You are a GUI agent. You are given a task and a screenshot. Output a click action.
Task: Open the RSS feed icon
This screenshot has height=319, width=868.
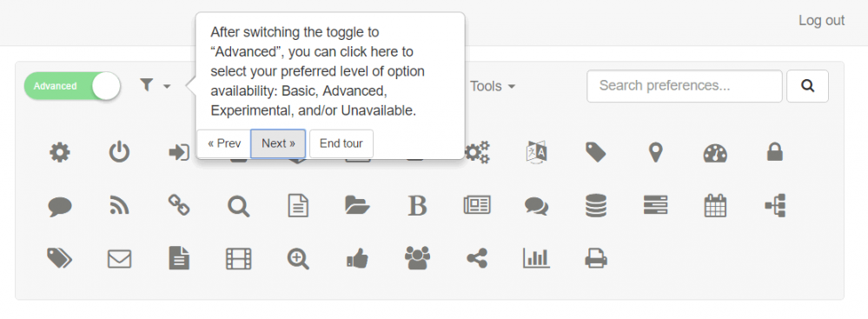point(119,206)
